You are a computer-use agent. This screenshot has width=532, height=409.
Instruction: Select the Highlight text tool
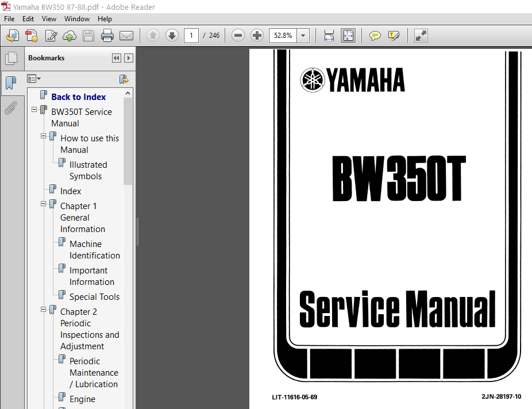[x=394, y=35]
